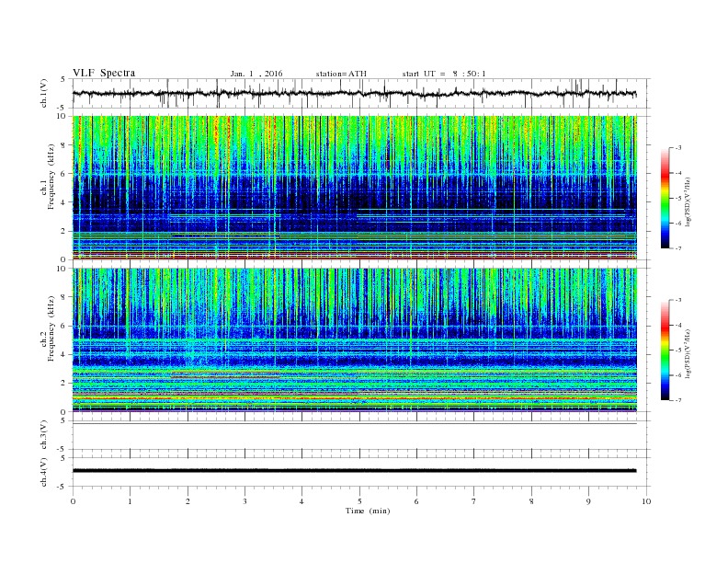The image size is (728, 563).
Task: Click the time axis tick label "7"
Action: (473, 501)
